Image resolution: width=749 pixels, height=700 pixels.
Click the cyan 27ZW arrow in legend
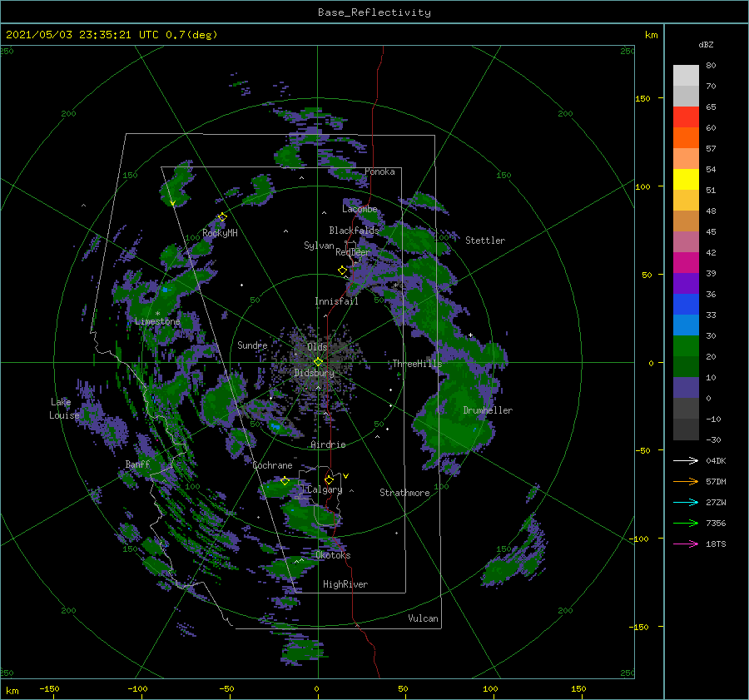[x=686, y=503]
